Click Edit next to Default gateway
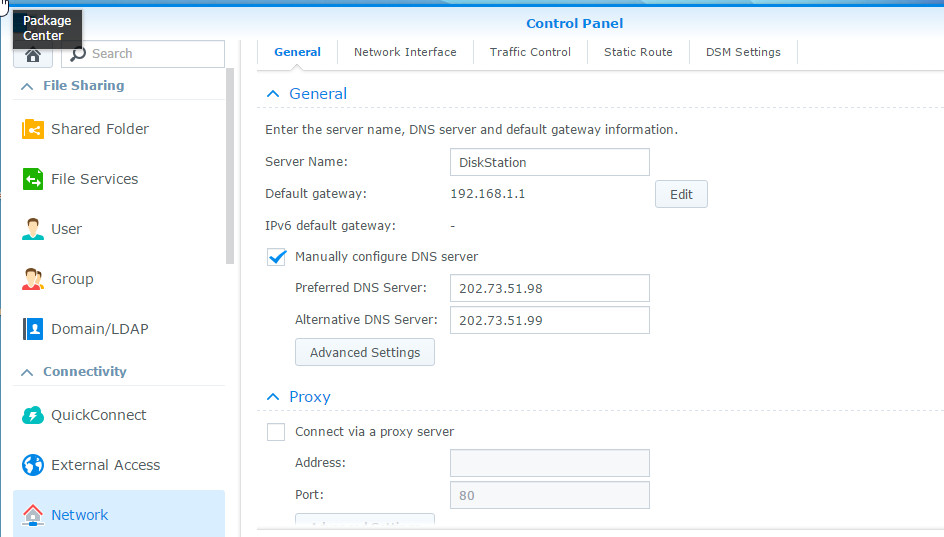Viewport: 944px width, 537px height. tap(681, 194)
